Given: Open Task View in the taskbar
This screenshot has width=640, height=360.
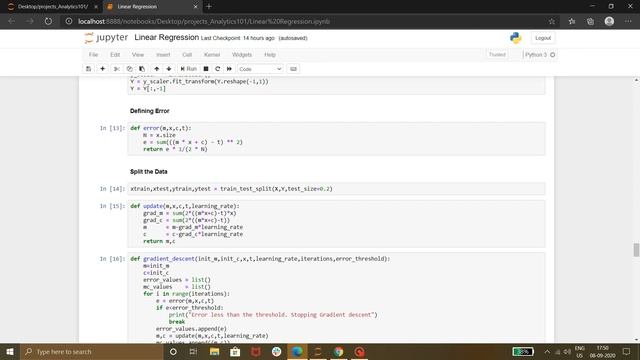Looking at the screenshot, I should point(193,351).
